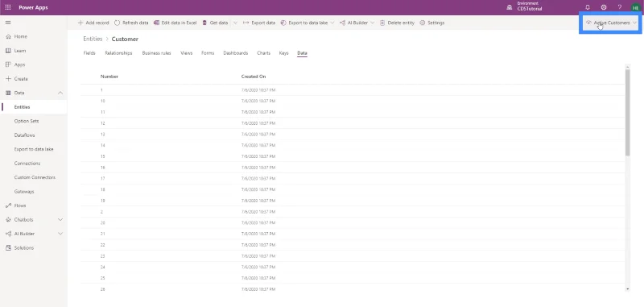Select the row with Number 17
The height and width of the screenshot is (307, 644).
coord(353,178)
